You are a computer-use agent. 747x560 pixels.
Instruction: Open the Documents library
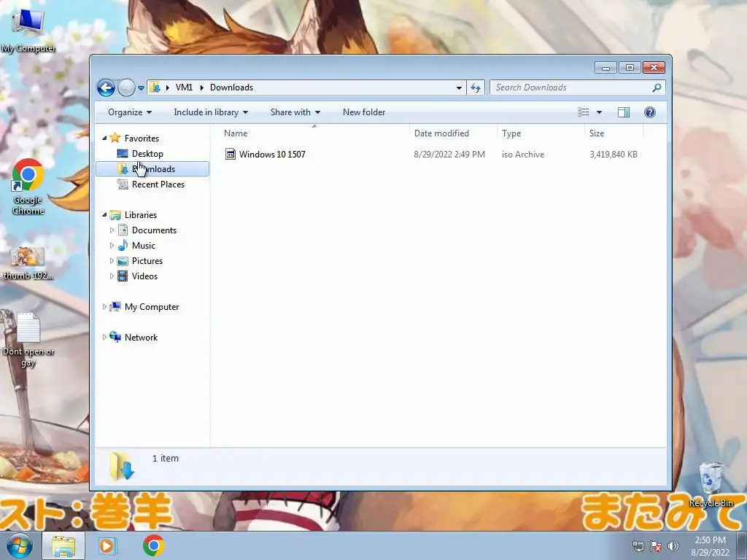pyautogui.click(x=154, y=230)
